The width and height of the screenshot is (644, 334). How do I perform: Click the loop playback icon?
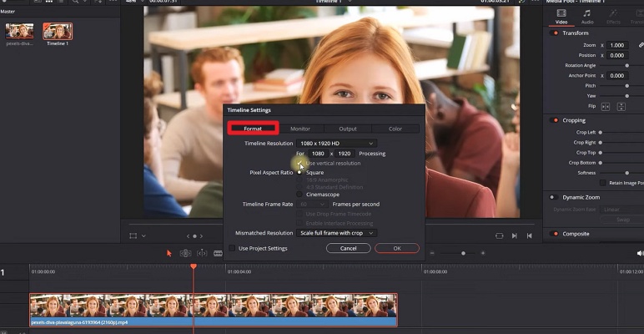pos(499,235)
